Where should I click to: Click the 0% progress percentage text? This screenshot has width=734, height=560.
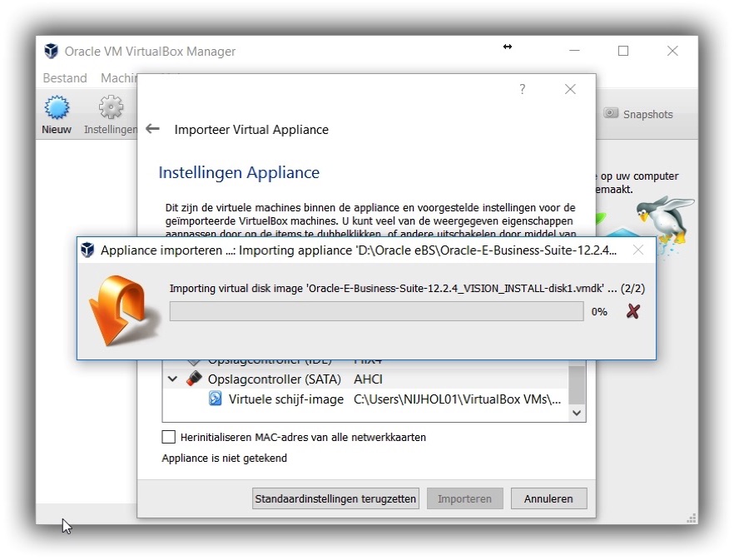pos(599,312)
